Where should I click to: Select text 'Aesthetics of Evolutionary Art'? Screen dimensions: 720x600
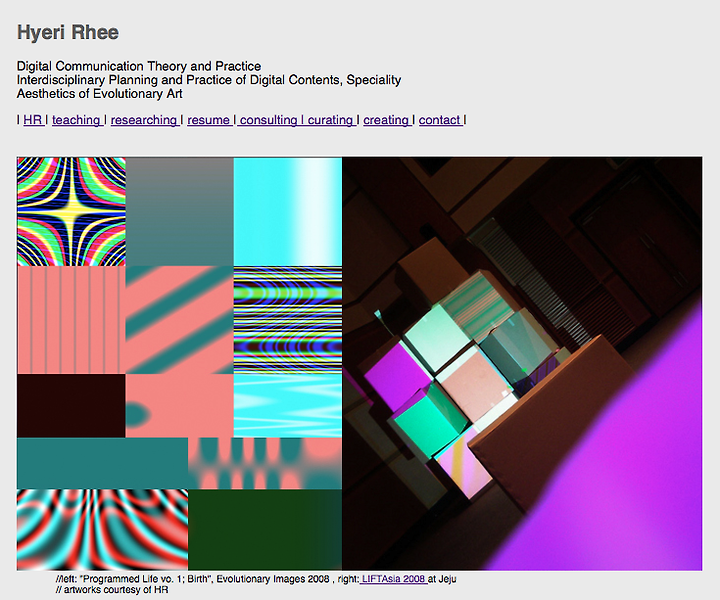[100, 94]
